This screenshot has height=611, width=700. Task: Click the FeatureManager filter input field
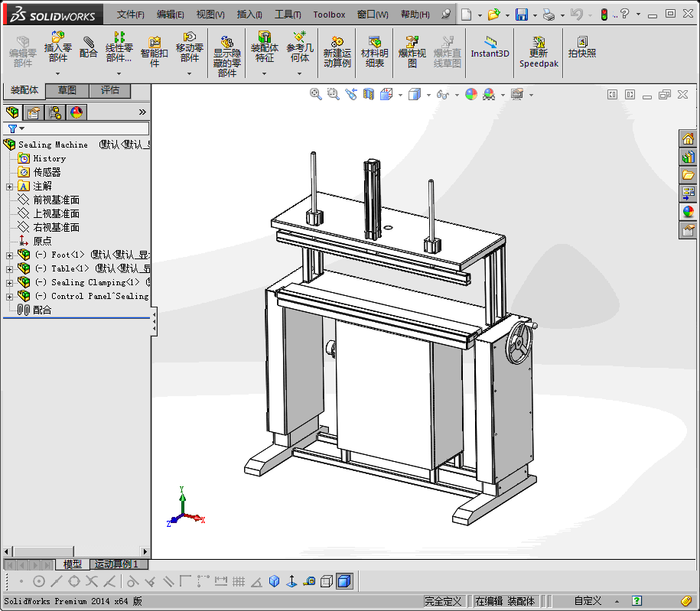tap(84, 128)
